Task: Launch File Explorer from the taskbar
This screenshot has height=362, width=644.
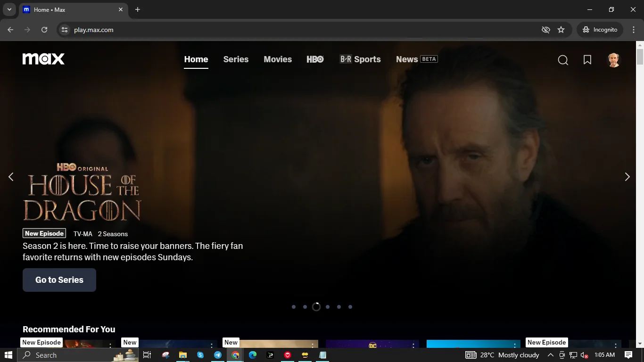Action: click(x=183, y=355)
